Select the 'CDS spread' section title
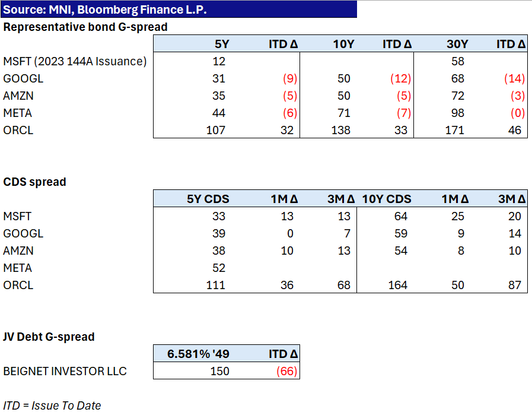Screen dimensions: 532x412 pos(34,182)
